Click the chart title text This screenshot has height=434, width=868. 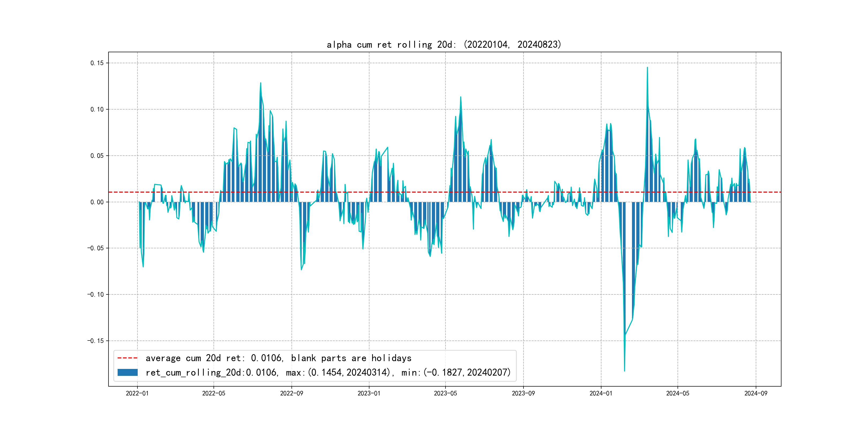point(444,44)
